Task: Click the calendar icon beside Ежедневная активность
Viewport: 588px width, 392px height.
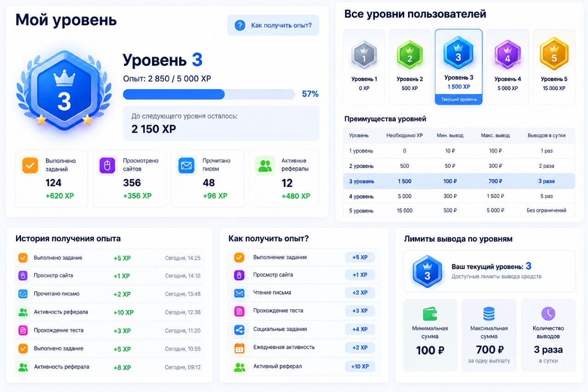Action: click(x=239, y=348)
